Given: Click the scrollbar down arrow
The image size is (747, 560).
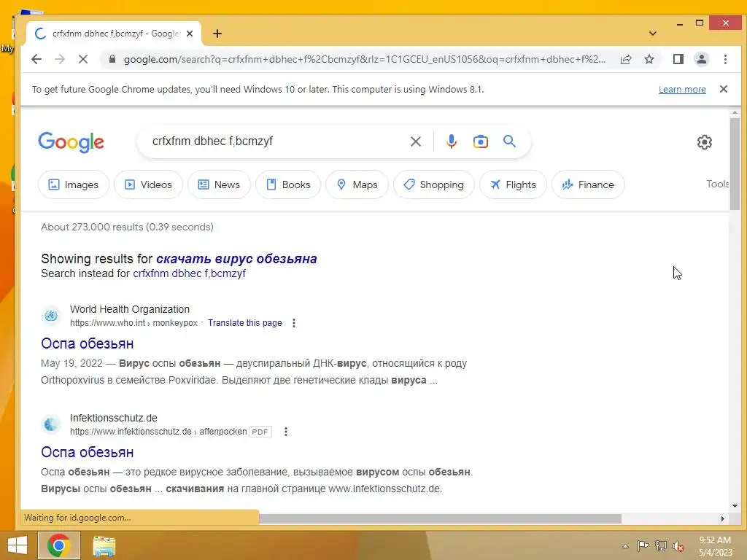Looking at the screenshot, I should click(735, 506).
